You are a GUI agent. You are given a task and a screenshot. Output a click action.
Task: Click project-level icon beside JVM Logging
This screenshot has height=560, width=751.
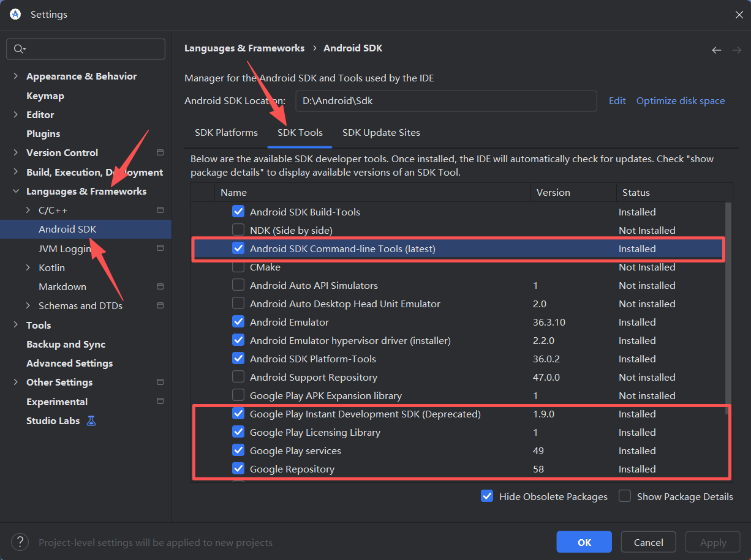pyautogui.click(x=160, y=248)
